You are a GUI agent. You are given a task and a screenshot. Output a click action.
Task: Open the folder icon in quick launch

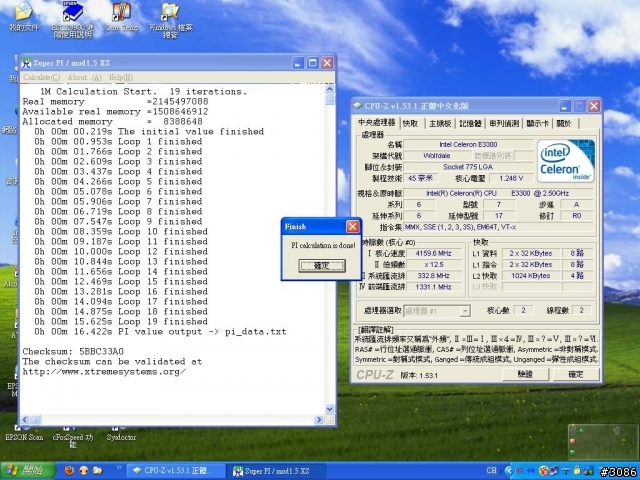[98, 471]
